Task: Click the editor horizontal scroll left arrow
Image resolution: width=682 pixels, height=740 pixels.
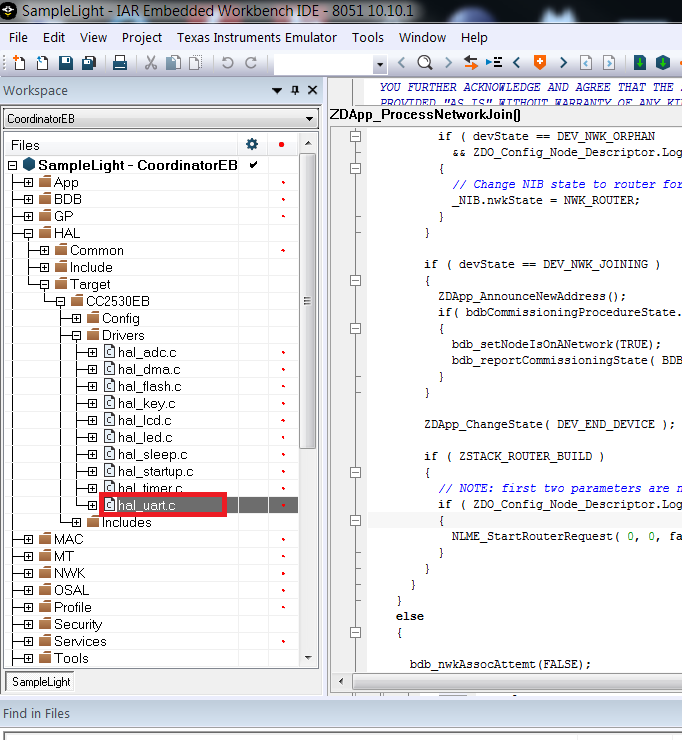Action: click(341, 681)
